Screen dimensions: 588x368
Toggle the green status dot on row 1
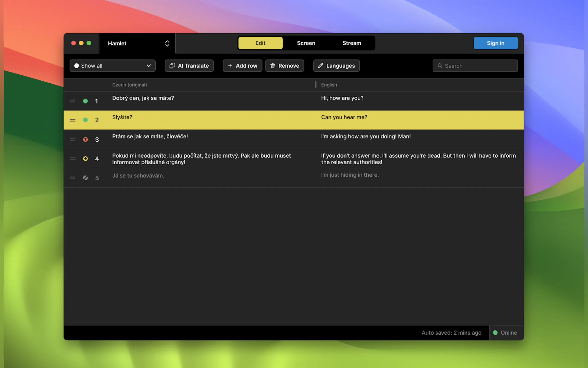point(85,101)
